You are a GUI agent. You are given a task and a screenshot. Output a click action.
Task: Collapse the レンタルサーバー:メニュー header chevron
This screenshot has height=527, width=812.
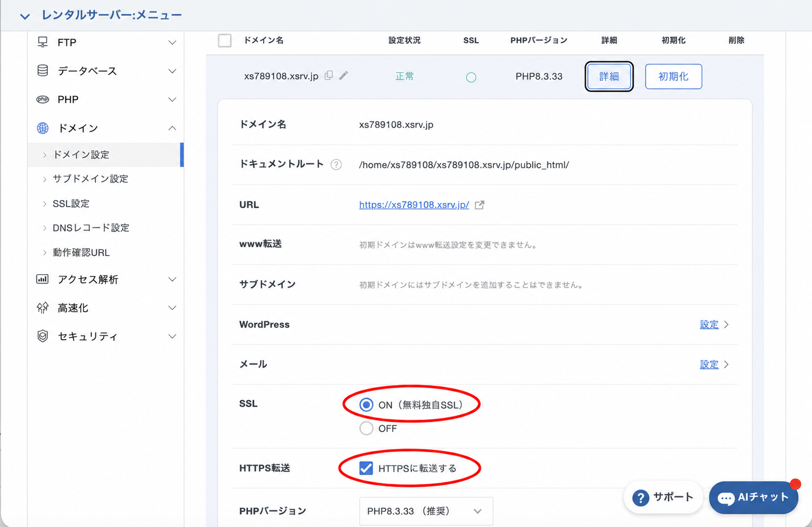click(x=25, y=16)
